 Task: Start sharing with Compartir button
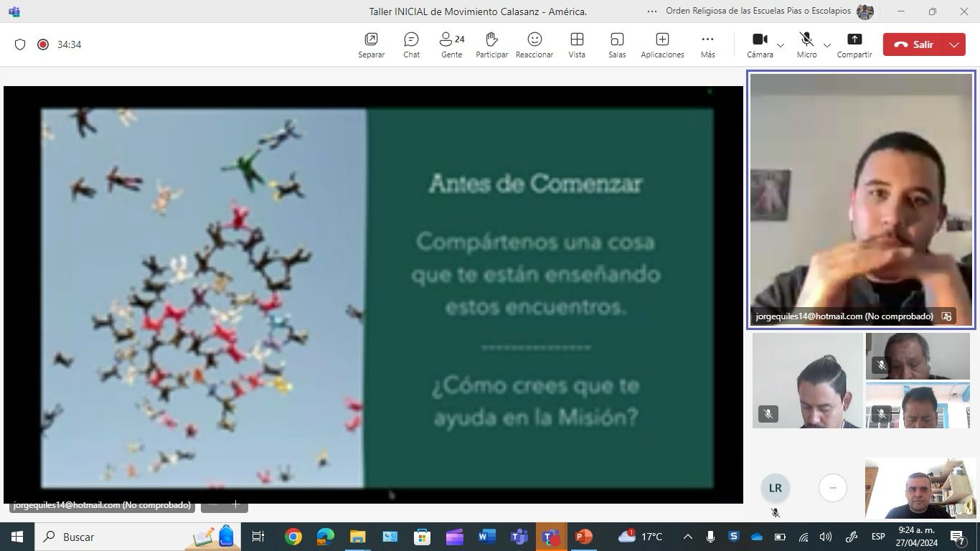click(854, 44)
